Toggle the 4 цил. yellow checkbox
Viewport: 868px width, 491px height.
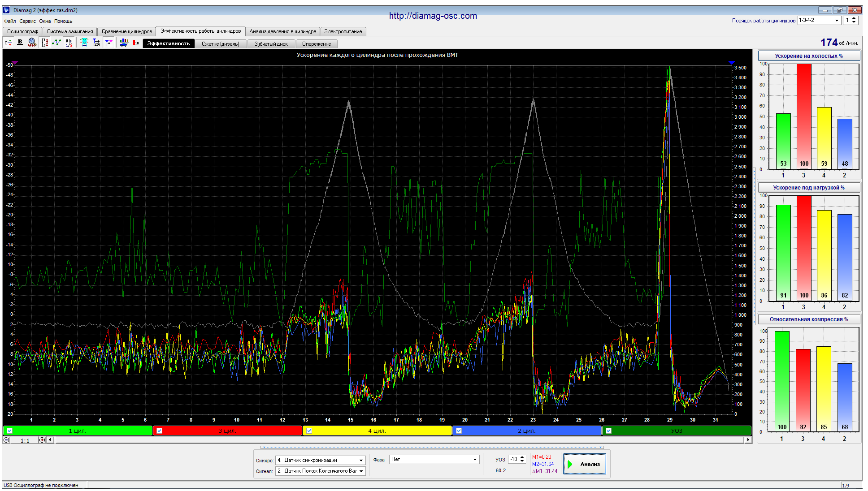pos(309,431)
